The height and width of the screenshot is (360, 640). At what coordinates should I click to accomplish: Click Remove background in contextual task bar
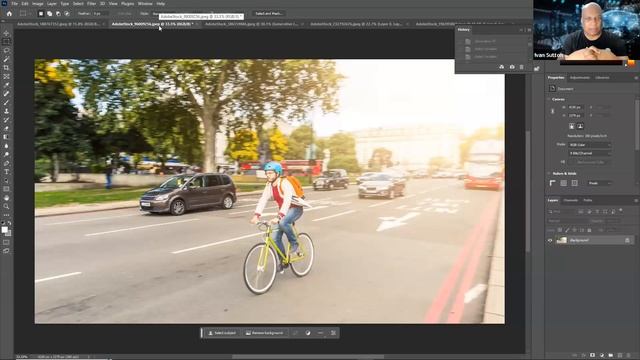tap(264, 333)
